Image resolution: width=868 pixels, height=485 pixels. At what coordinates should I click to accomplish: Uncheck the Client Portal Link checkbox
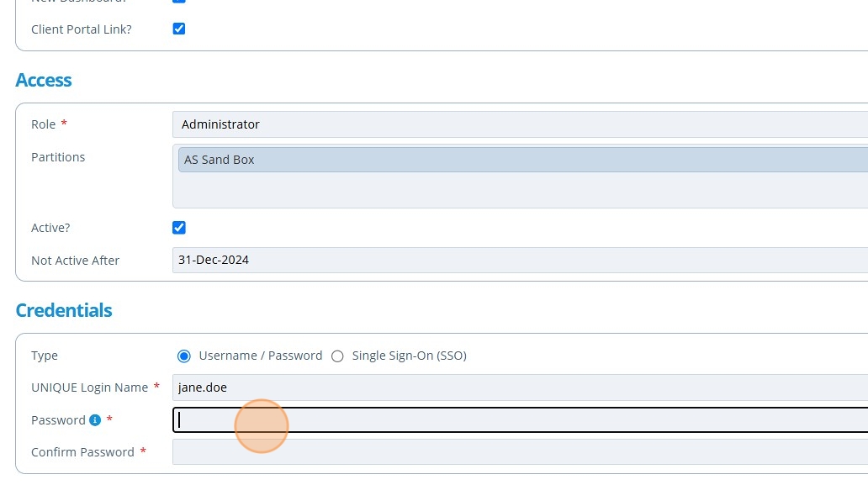pyautogui.click(x=179, y=29)
